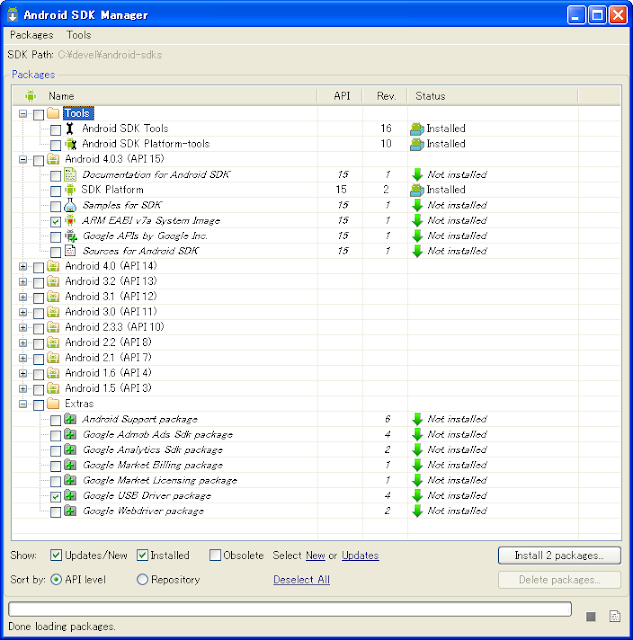Collapse the Tools tree node
The height and width of the screenshot is (640, 633).
coord(23,114)
